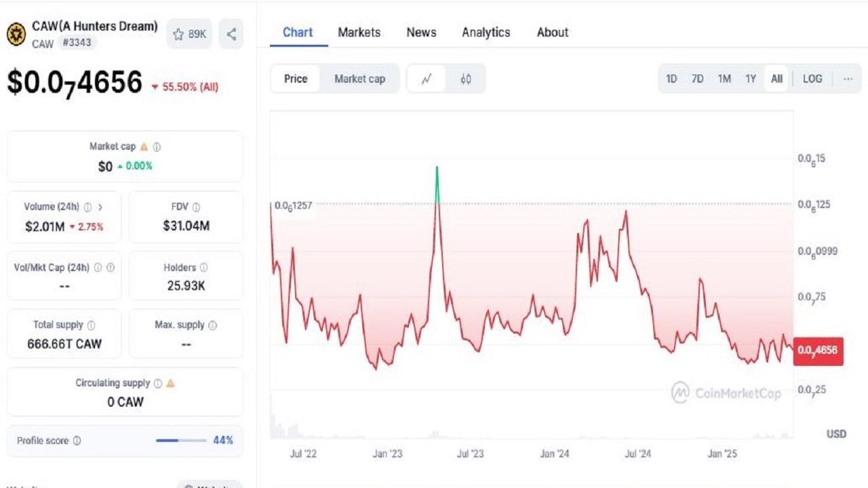868x488 pixels.
Task: Toggle LOG scale on chart
Action: point(812,79)
